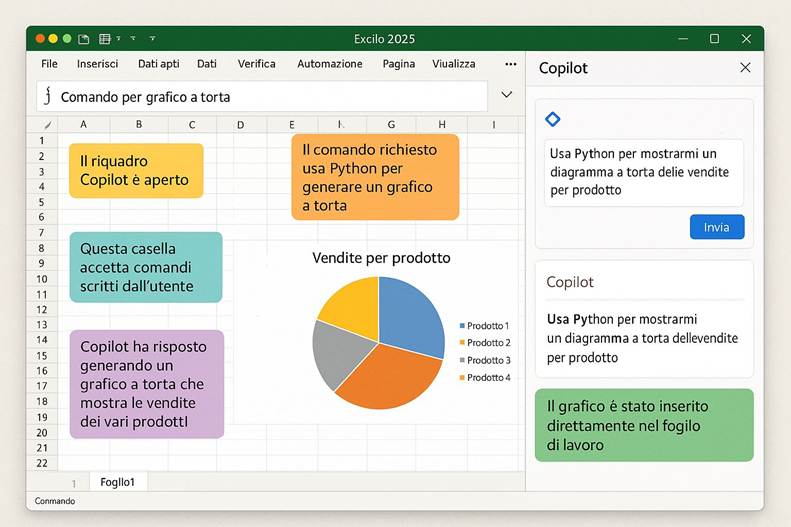Open the Viualizza menu
Viewport: 791px width, 527px height.
454,64
